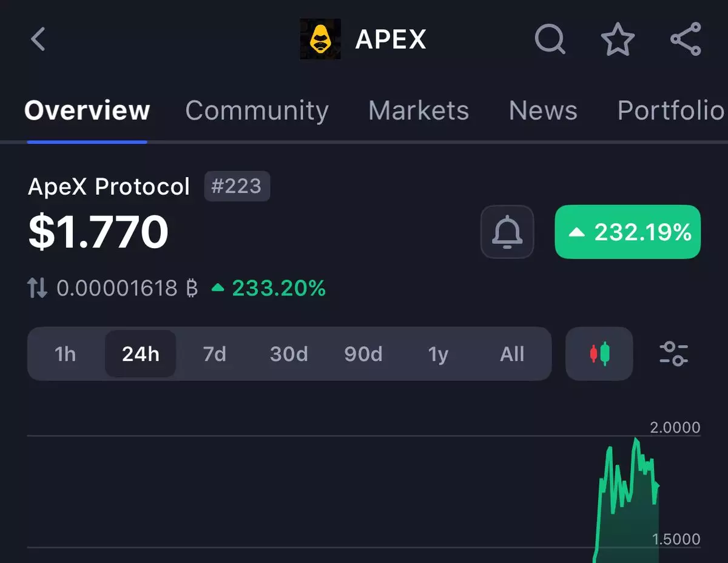Tap the #223 rank badge
The image size is (728, 563).
click(237, 186)
